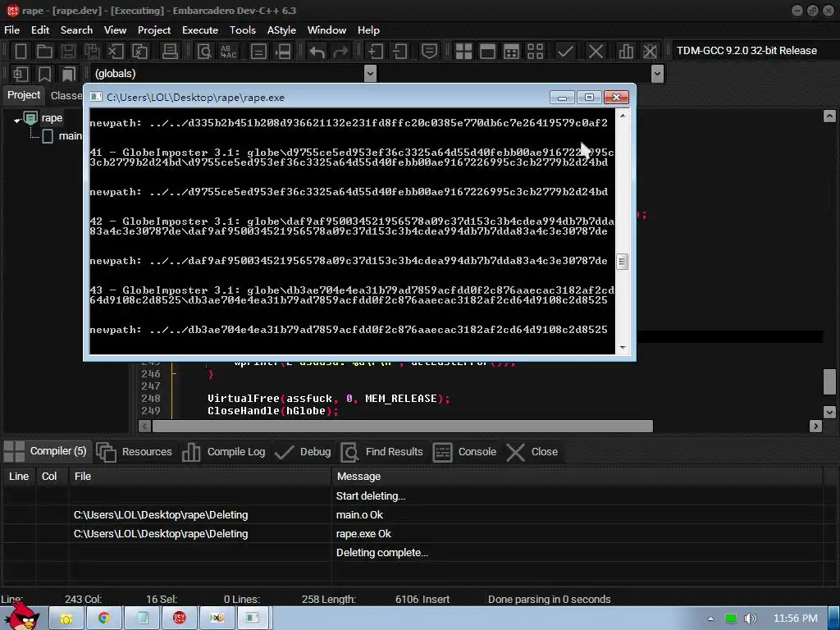Click the CloseHandle(hGlobe) code line
Image resolution: width=840 pixels, height=630 pixels.
pyautogui.click(x=273, y=411)
